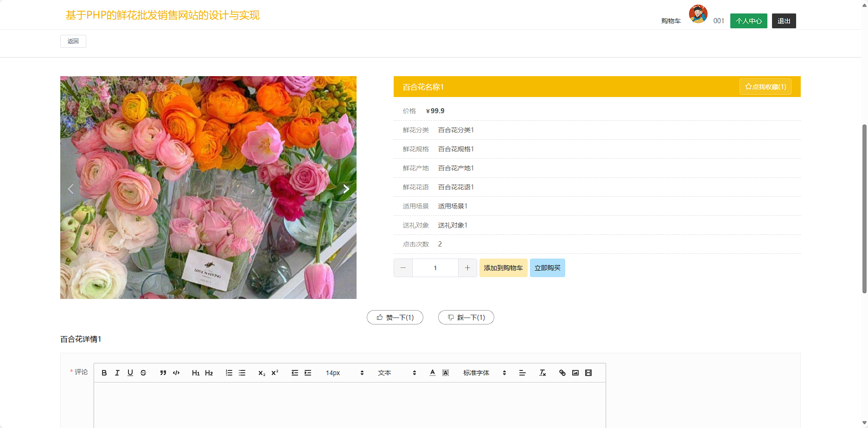Click the text 送礼对象1
This screenshot has width=868, height=428.
453,225
